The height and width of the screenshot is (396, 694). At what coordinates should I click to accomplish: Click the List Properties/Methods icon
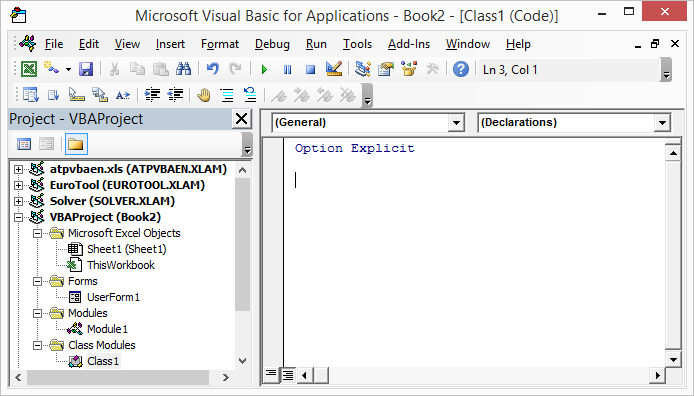pos(31,95)
